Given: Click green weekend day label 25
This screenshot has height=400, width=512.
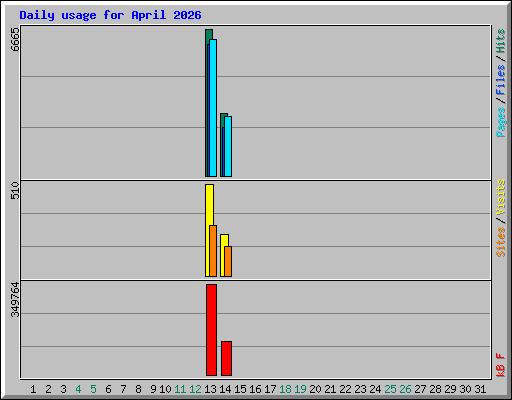Looking at the screenshot, I should [390, 389].
